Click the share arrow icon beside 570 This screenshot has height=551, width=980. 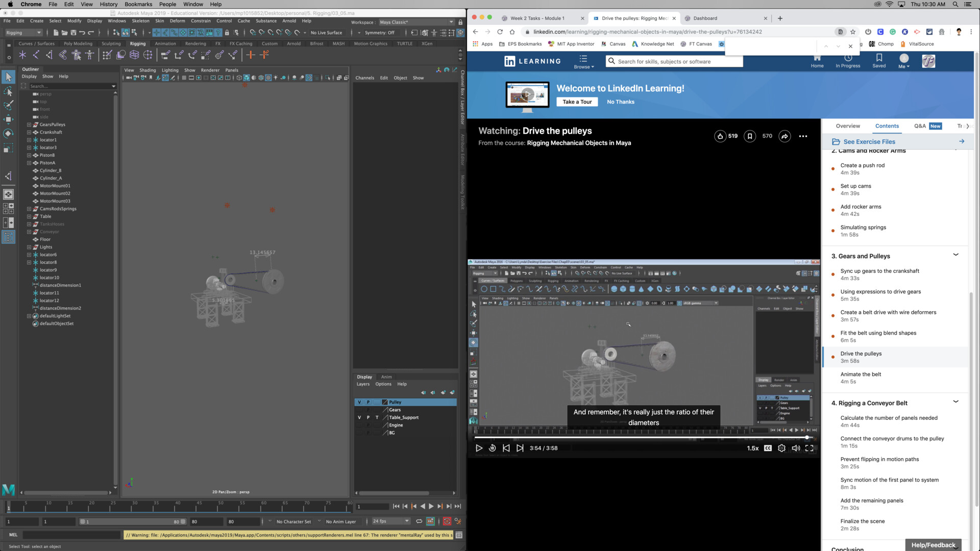pyautogui.click(x=785, y=136)
